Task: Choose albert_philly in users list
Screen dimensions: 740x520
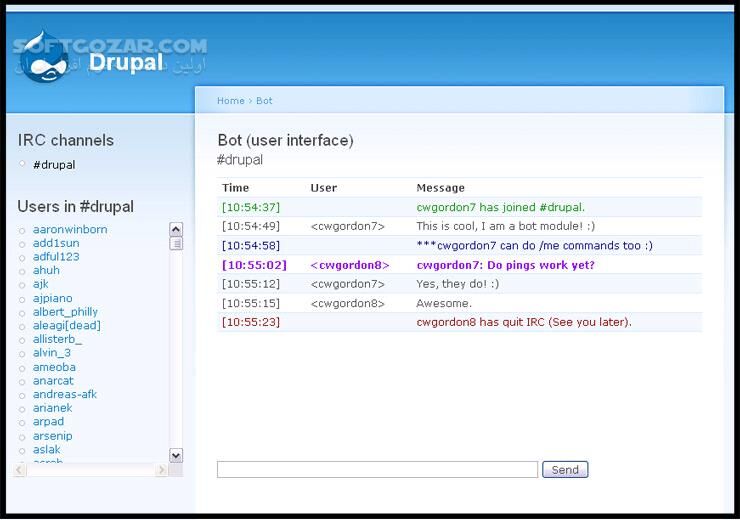Action: click(65, 312)
